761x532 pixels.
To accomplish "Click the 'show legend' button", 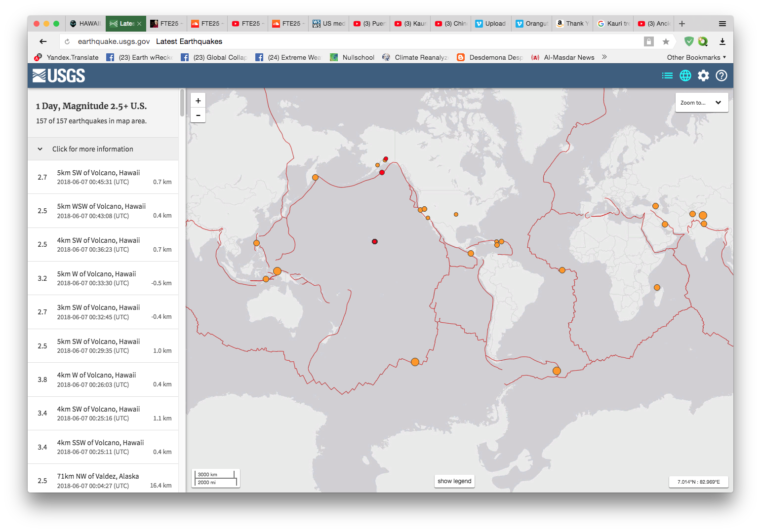I will [454, 481].
